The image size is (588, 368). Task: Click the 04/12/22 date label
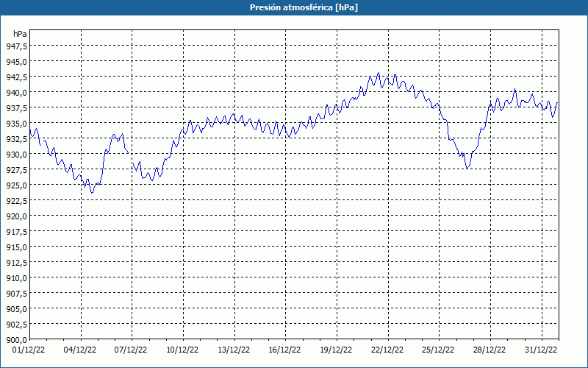click(80, 350)
